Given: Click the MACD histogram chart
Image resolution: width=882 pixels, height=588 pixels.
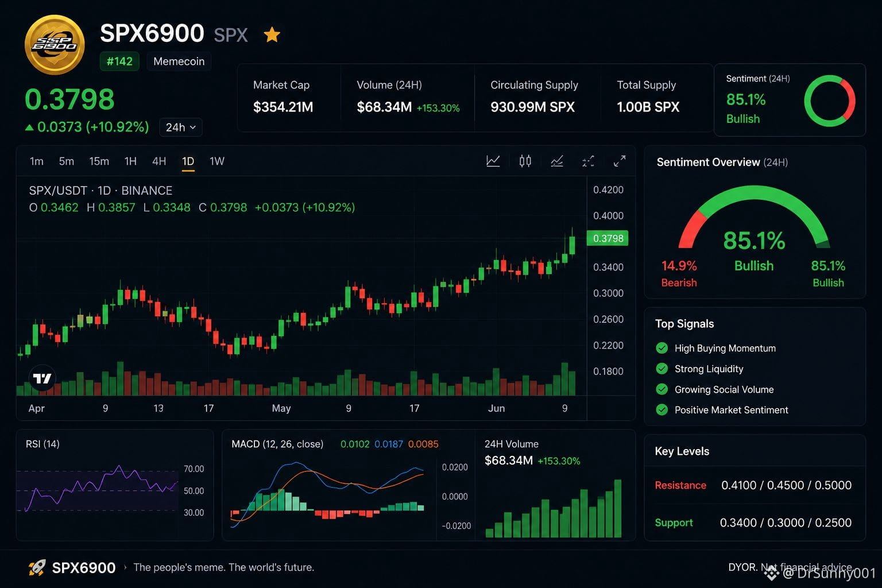Looking at the screenshot, I should (x=327, y=504).
